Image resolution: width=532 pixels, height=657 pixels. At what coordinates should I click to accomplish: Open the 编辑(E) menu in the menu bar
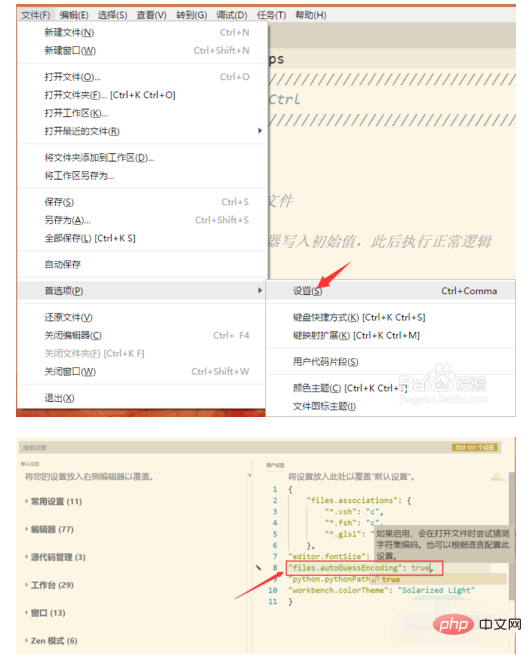74,15
